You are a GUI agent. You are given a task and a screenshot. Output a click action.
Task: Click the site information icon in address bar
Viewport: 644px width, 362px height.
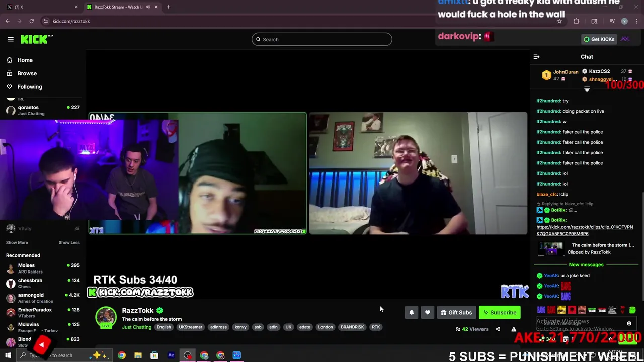click(x=46, y=21)
